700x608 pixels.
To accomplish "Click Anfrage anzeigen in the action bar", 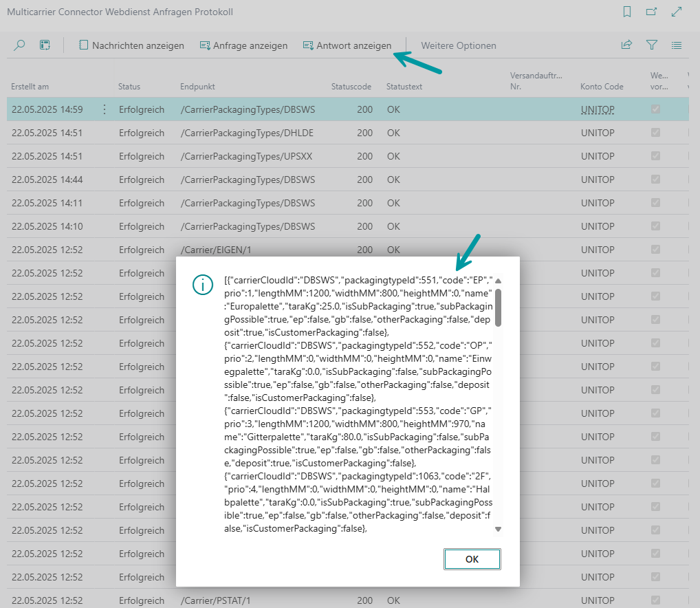I will (243, 45).
